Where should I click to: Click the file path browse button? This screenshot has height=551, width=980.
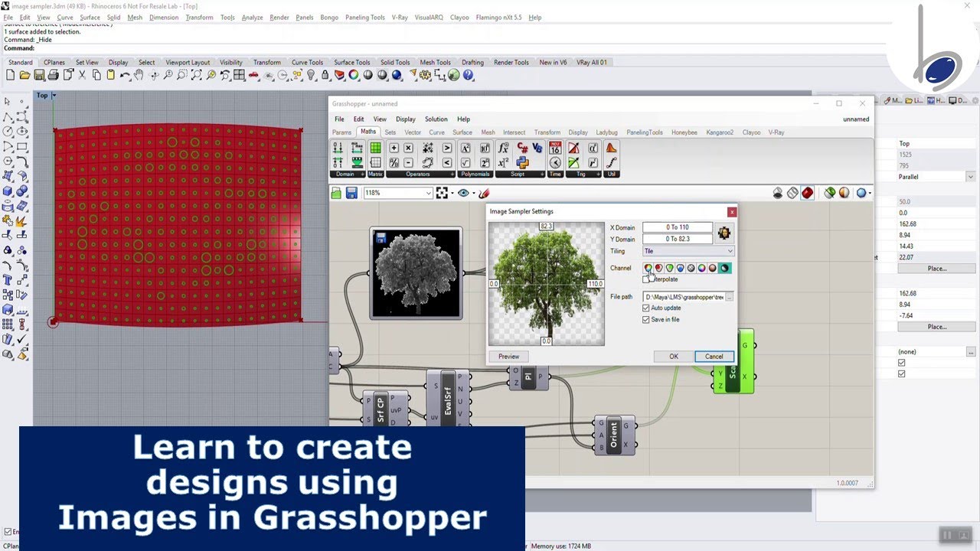click(729, 297)
